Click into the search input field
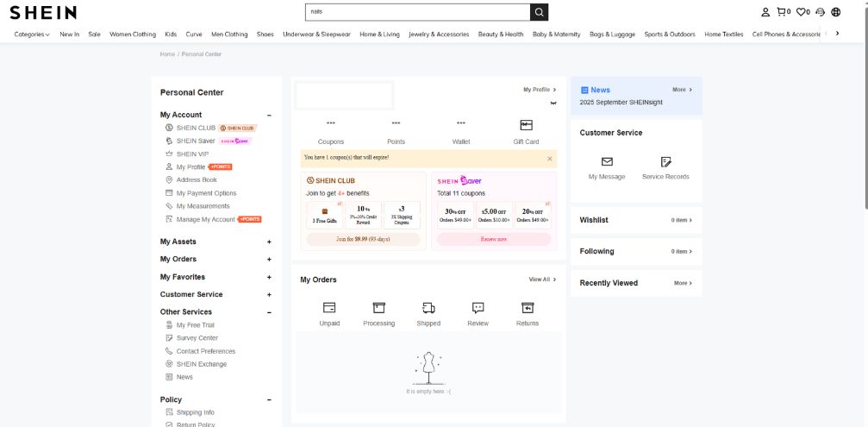 pos(416,12)
